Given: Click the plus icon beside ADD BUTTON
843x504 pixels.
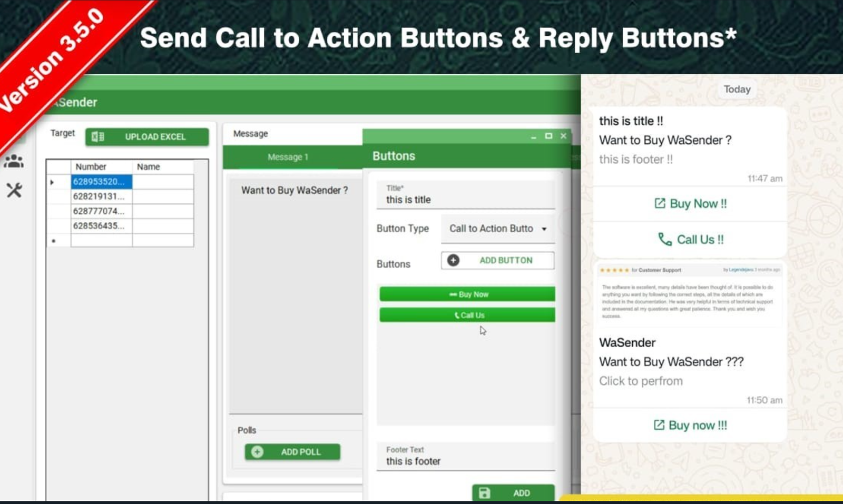Looking at the screenshot, I should point(453,260).
